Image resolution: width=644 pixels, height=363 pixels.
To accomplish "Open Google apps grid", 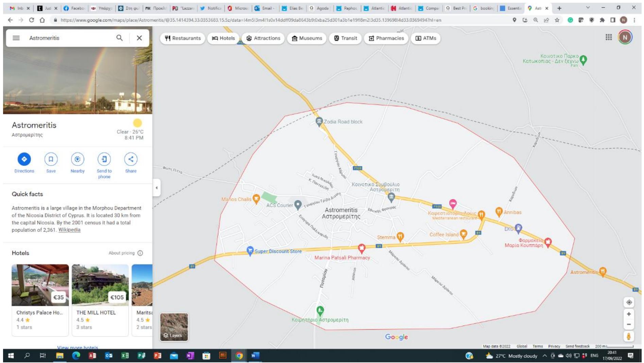I will pos(609,37).
